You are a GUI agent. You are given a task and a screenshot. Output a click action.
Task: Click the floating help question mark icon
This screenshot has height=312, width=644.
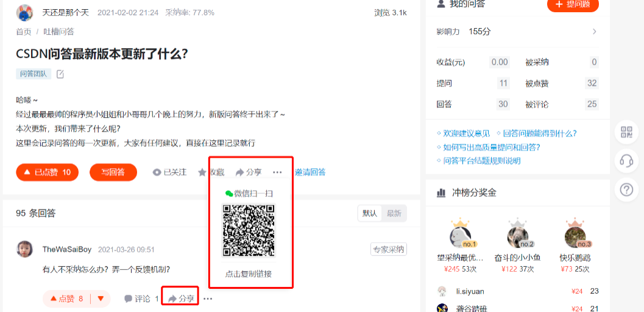pos(626,190)
